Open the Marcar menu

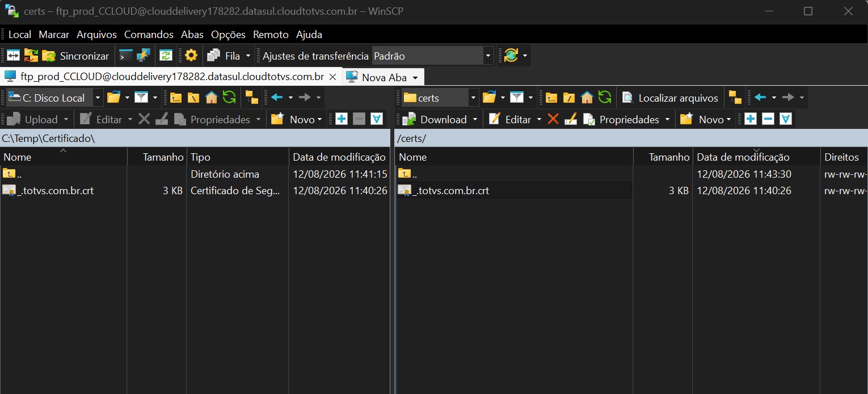tap(54, 35)
